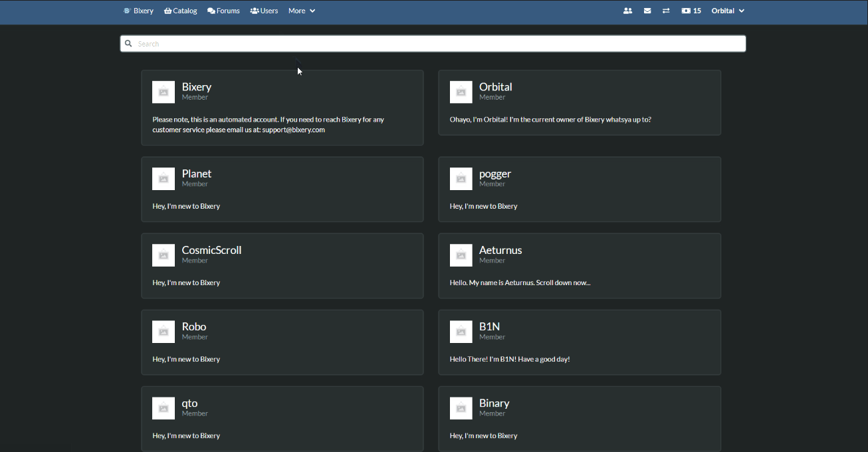Open Aeturnus's avatar thumbnail
The height and width of the screenshot is (452, 868).
pos(461,255)
